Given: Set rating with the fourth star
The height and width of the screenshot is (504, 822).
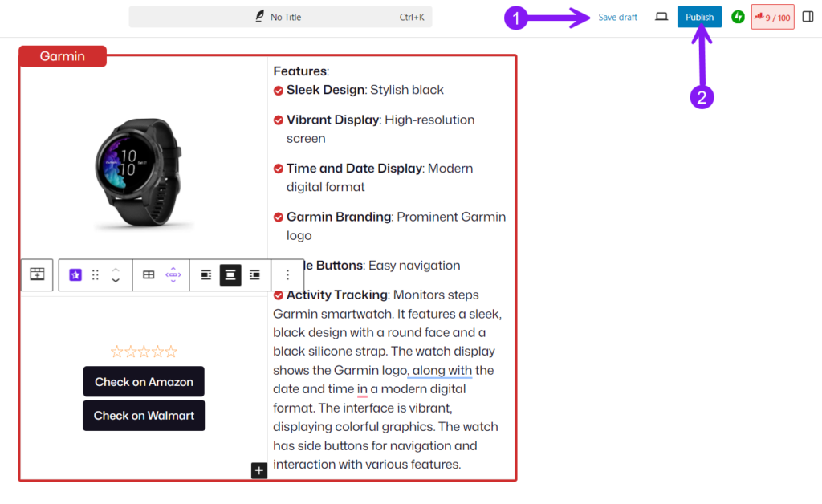Looking at the screenshot, I should pyautogui.click(x=158, y=352).
